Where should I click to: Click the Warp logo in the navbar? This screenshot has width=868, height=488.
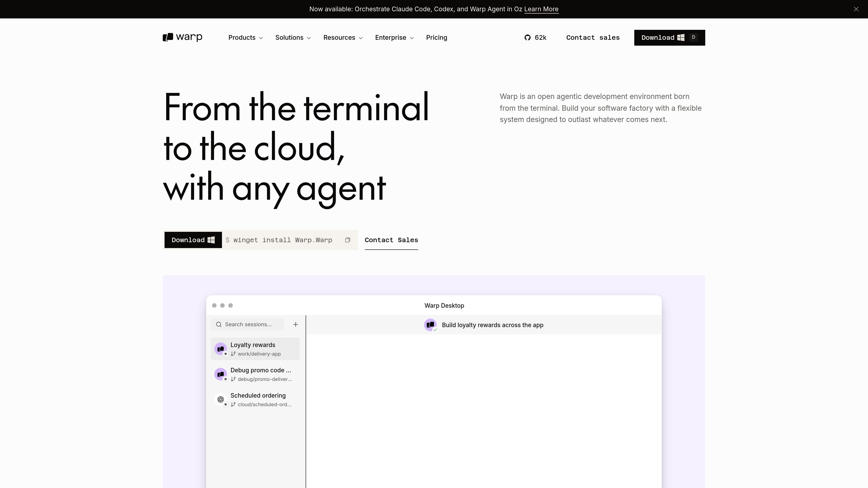pos(182,37)
